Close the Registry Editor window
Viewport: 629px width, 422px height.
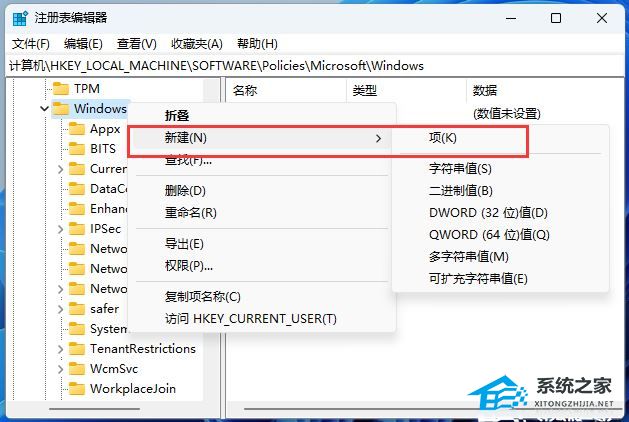click(601, 18)
